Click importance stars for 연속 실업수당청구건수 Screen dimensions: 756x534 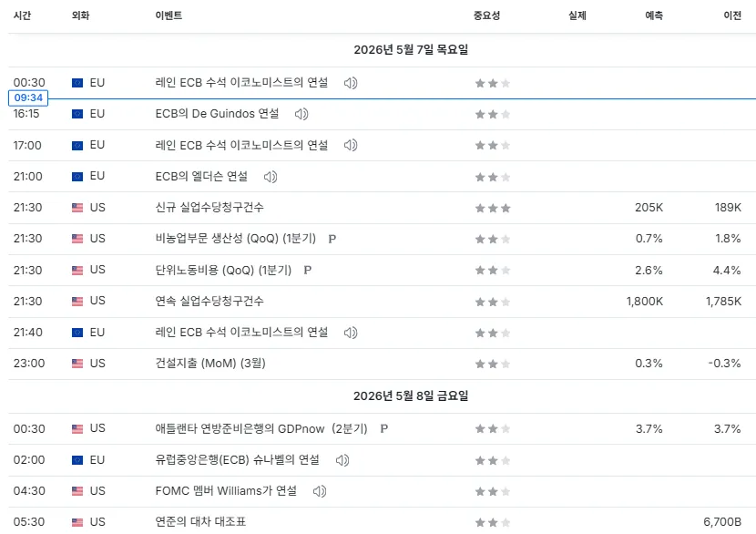tap(493, 302)
